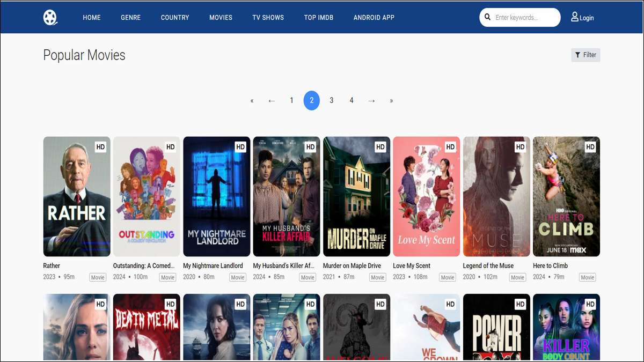Open the Power movie poster
The height and width of the screenshot is (362, 644).
[496, 327]
